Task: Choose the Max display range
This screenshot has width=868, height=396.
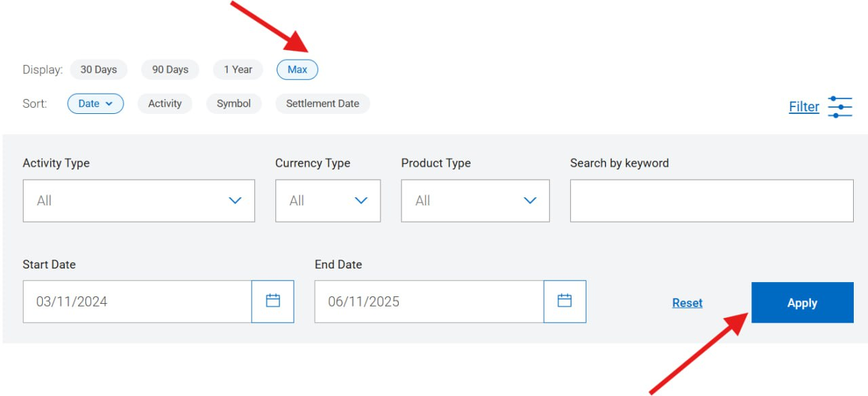Action: pos(297,69)
